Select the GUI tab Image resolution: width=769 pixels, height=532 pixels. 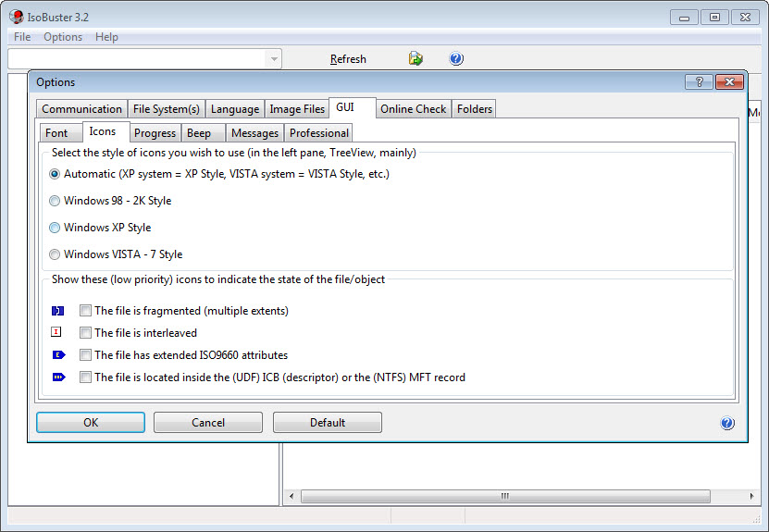[353, 107]
